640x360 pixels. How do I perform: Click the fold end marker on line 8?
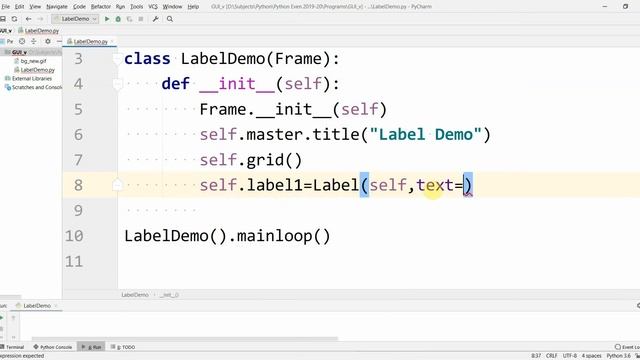(117, 185)
